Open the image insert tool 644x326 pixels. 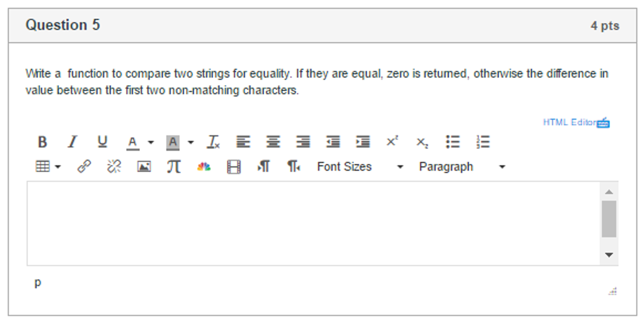point(144,166)
